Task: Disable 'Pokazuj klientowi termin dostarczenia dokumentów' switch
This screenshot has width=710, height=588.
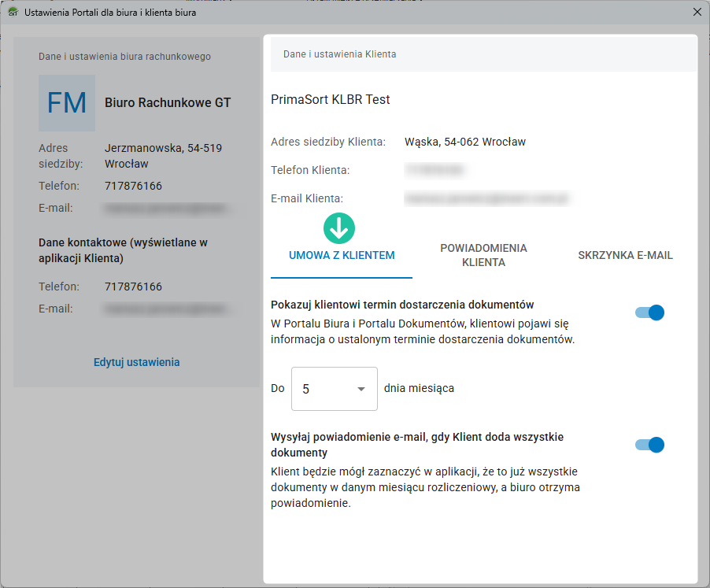Action: click(x=650, y=312)
